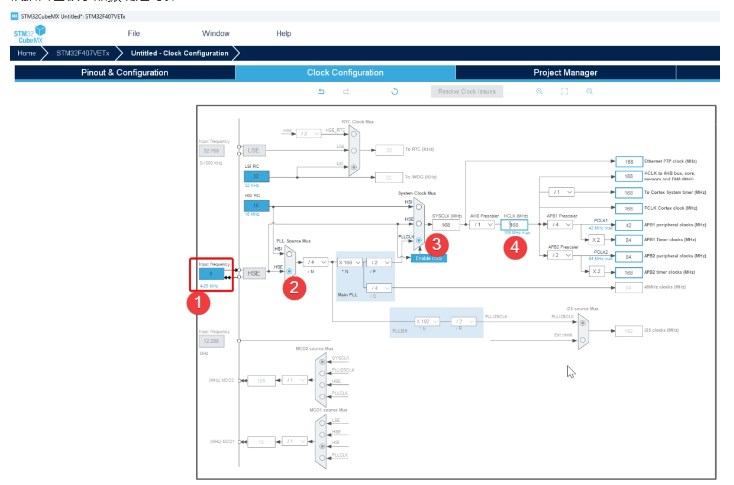
Task: Click the undo arrow in the clock toolbar
Action: coord(321,91)
